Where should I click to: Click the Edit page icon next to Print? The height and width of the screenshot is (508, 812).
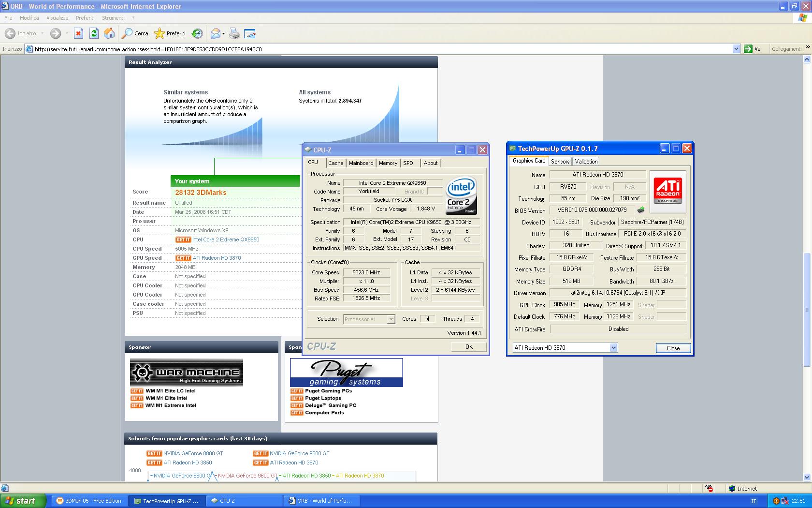click(250, 33)
